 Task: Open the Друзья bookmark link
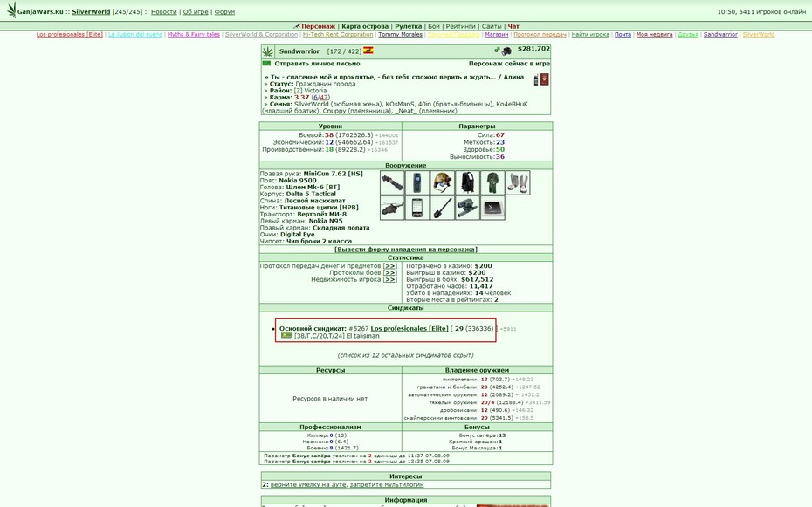[x=688, y=35]
